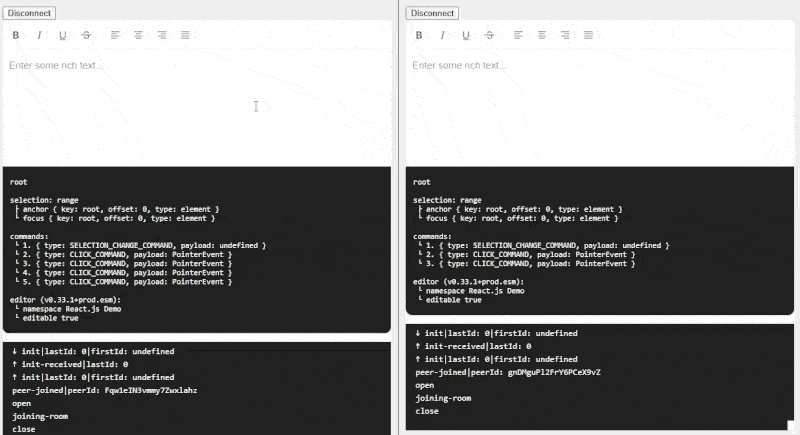Apply center align in left editor
This screenshot has height=435, width=800.
(x=138, y=35)
